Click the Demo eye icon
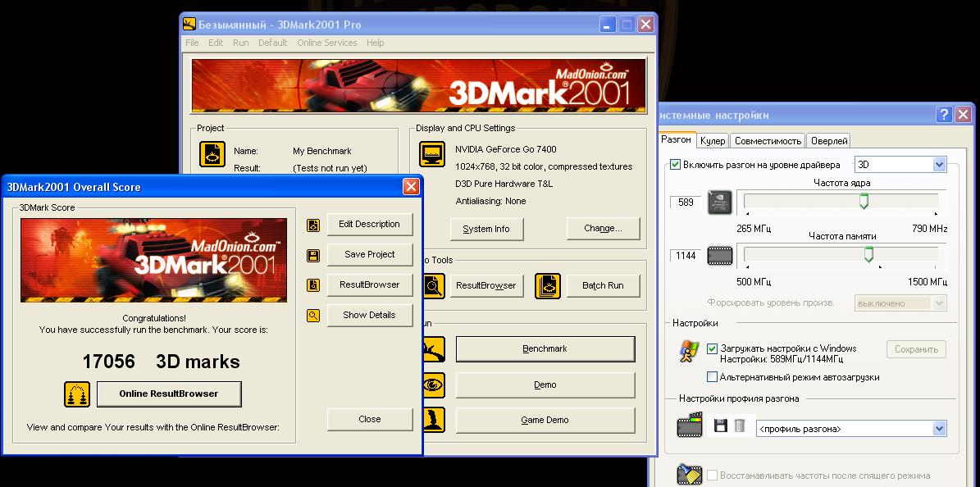This screenshot has height=487, width=980. (434, 385)
